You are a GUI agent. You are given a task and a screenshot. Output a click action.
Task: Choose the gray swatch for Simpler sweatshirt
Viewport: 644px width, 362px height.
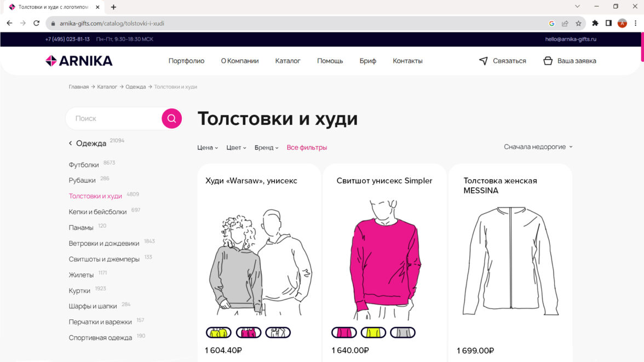[x=403, y=332]
